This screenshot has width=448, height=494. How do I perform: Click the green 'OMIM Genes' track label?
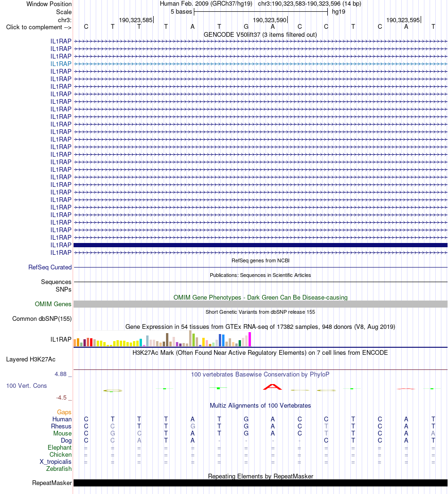coord(53,304)
